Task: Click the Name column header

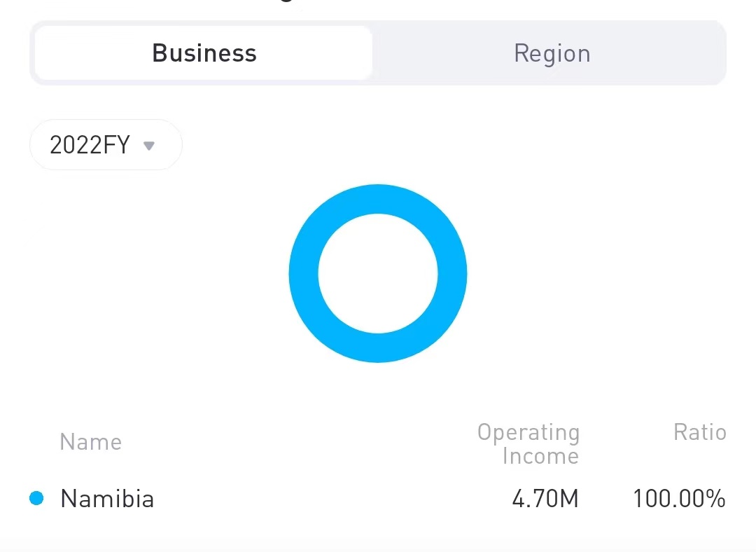Action: [90, 442]
